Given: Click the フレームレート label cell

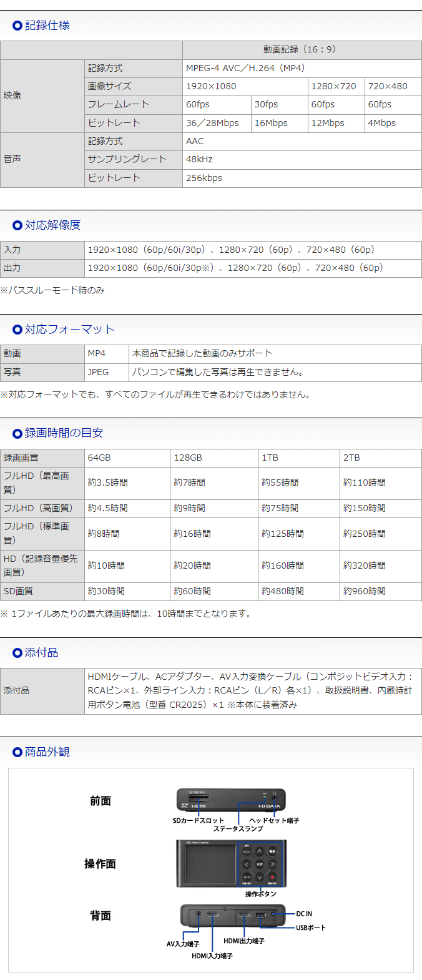Looking at the screenshot, I should click(x=134, y=104).
